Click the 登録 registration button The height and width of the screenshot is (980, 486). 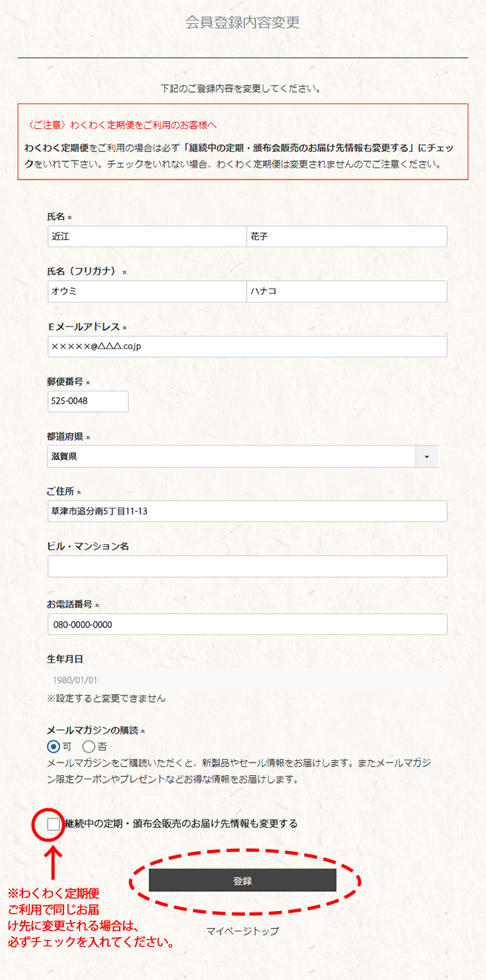click(x=243, y=880)
